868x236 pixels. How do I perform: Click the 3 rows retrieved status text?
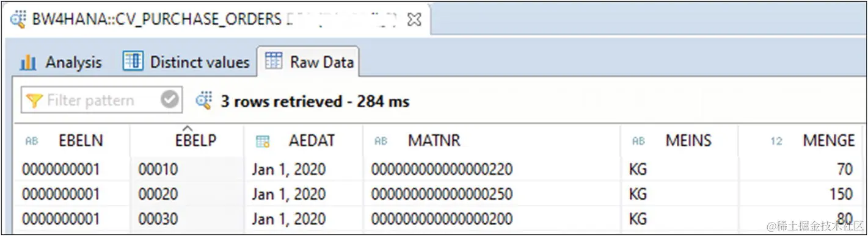(315, 101)
